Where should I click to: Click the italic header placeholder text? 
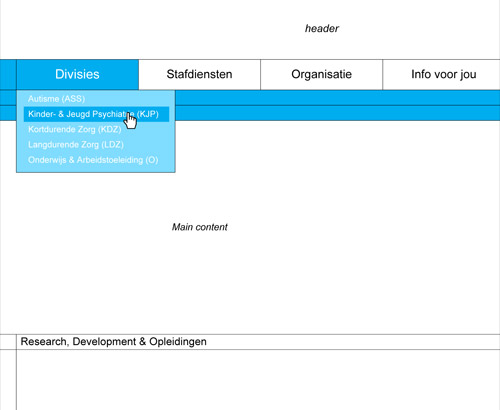[322, 29]
